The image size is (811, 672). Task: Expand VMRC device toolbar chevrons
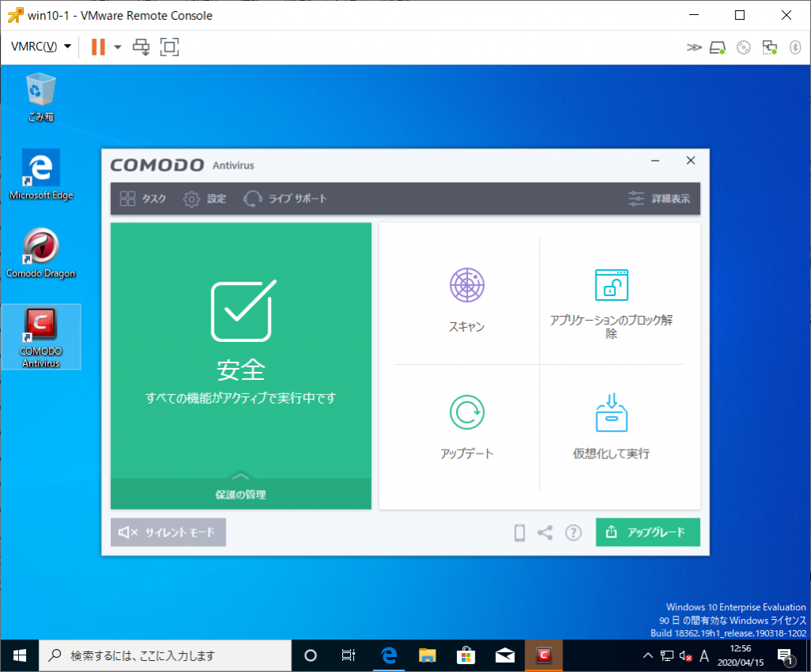click(x=694, y=47)
